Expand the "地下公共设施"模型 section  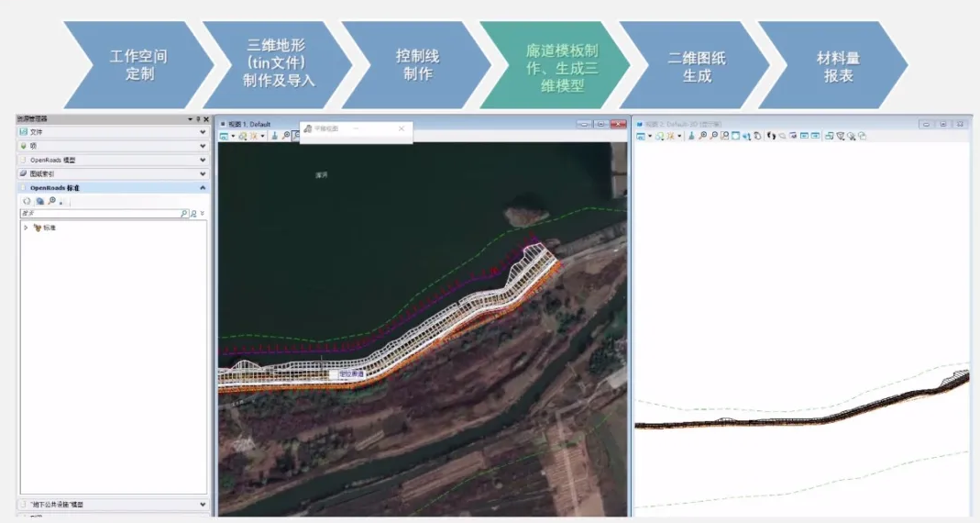[203, 505]
